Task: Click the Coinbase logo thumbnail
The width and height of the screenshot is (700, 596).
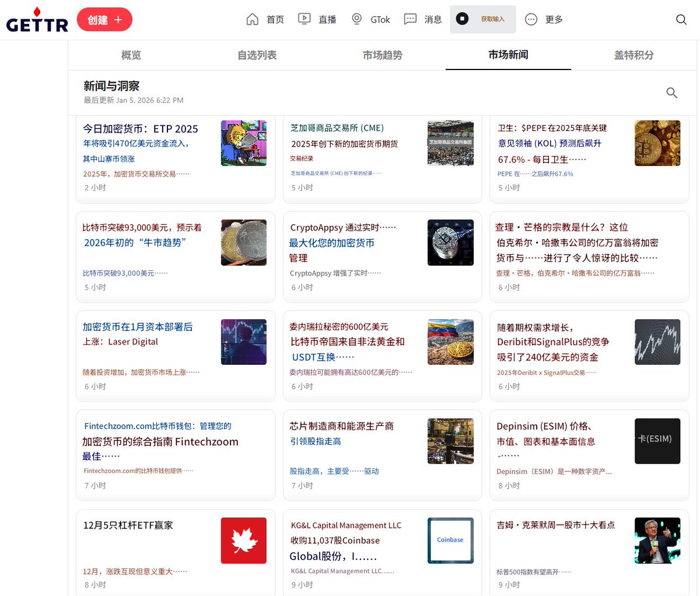Action: coord(450,541)
